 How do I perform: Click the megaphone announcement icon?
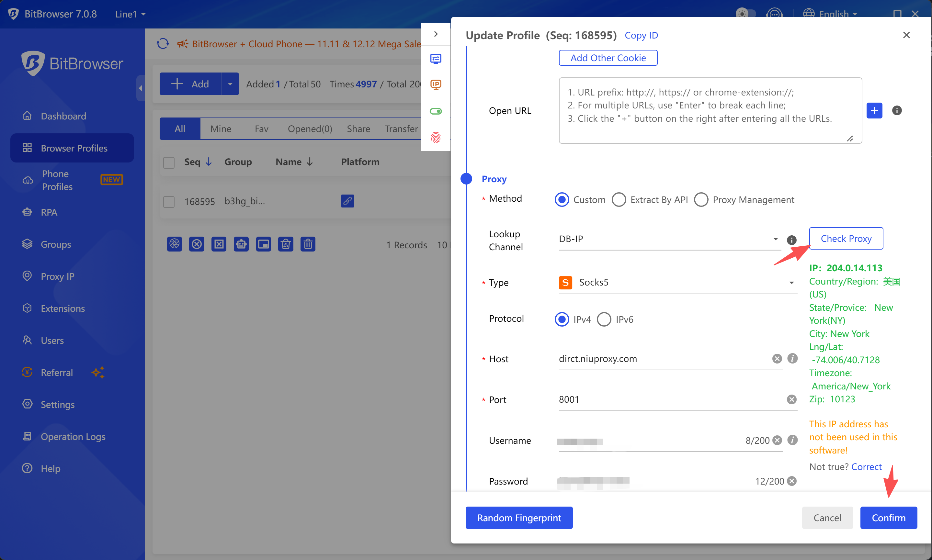(x=183, y=44)
